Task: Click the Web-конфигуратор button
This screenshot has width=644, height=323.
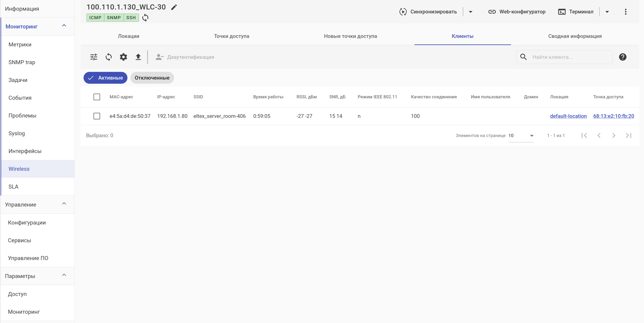Action: coord(517,12)
